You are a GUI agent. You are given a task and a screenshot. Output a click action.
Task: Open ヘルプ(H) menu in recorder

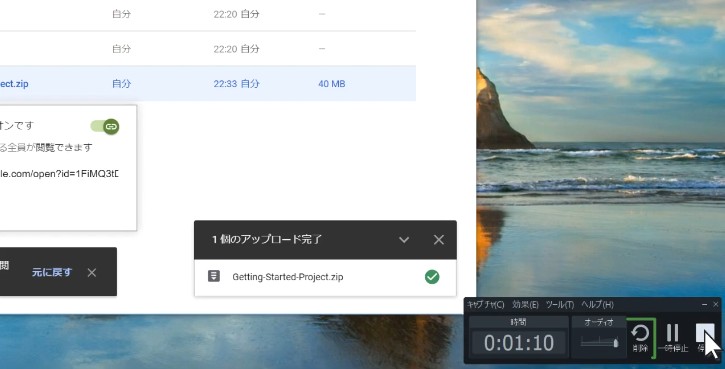(597, 305)
